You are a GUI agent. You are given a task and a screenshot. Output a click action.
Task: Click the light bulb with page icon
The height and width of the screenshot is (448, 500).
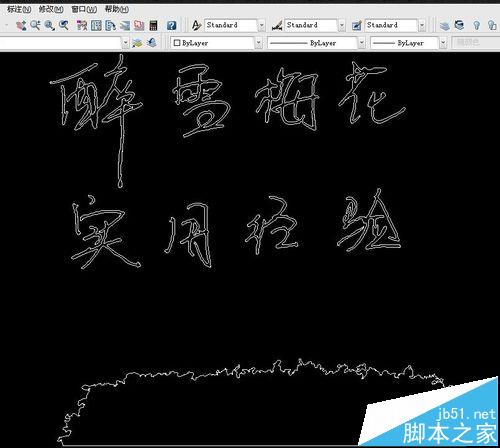click(x=492, y=25)
